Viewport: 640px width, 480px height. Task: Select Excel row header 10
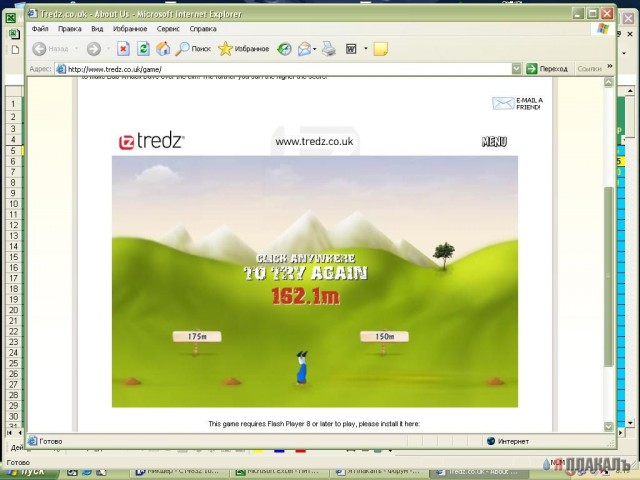(14, 204)
